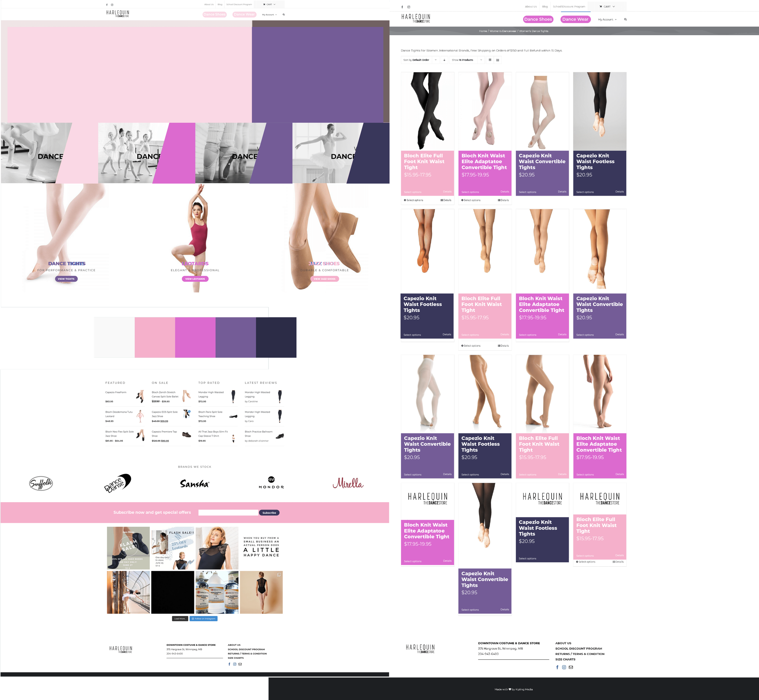This screenshot has width=759, height=700.
Task: Click the Mondor brand logo
Action: [x=271, y=482]
